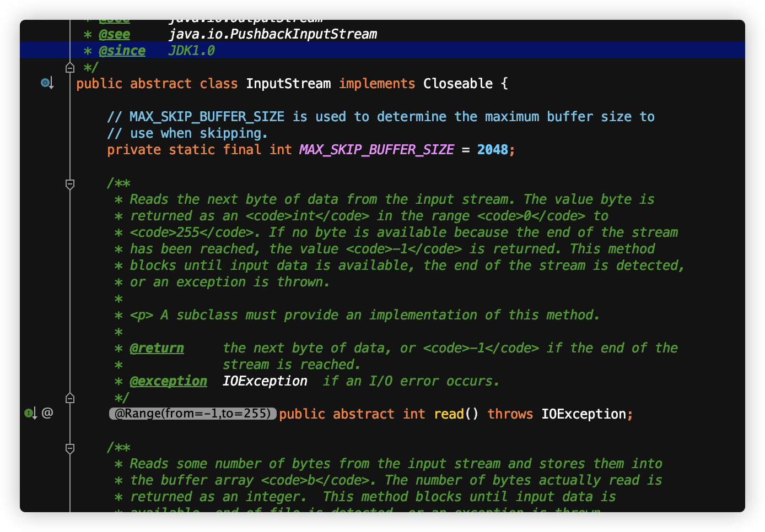The image size is (765, 532).
Task: Click the 'implements' keyword
Action: click(377, 84)
